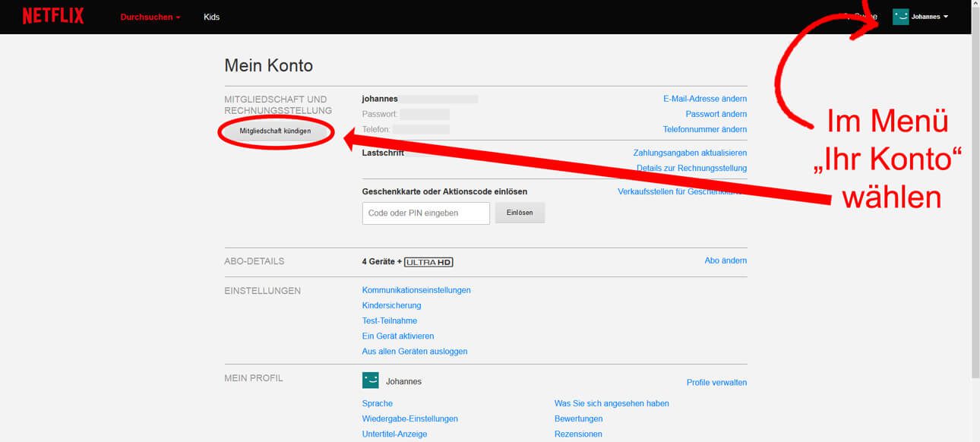Click the EINSTELLUNGEN section label
Image resolution: width=980 pixels, height=442 pixels.
262,291
